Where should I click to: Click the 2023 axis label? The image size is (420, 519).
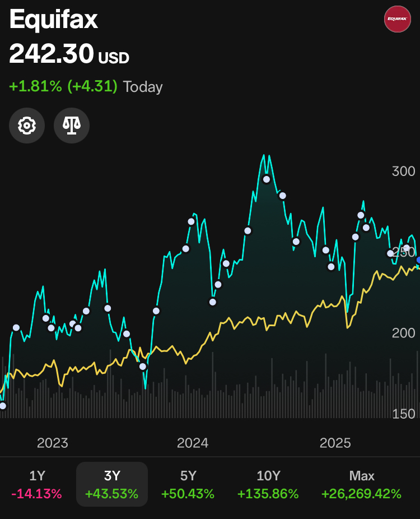tap(53, 443)
